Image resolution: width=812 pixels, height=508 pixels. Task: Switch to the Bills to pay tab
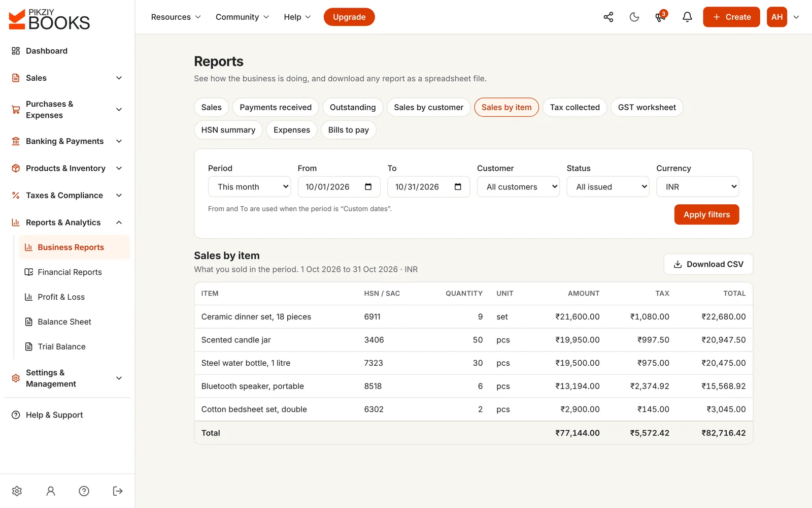349,130
